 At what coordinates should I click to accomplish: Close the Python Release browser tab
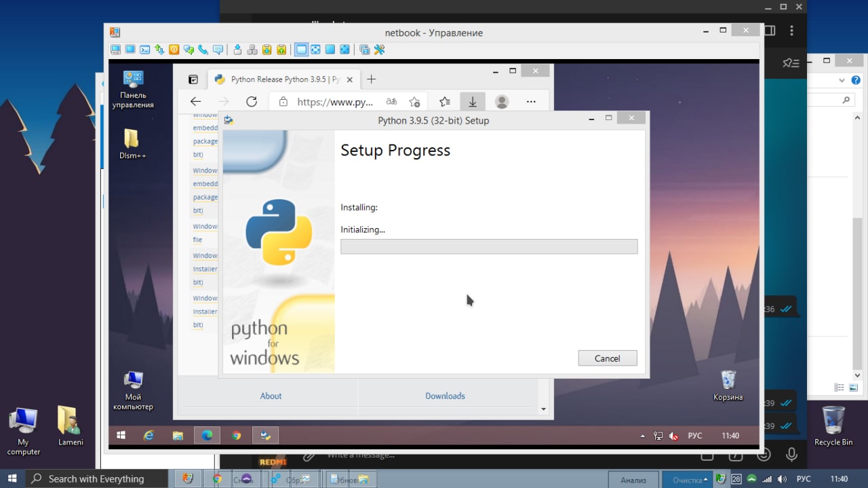click(350, 79)
